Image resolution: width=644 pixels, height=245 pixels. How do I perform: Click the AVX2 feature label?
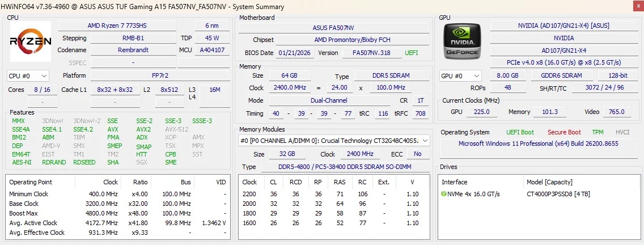click(x=143, y=129)
